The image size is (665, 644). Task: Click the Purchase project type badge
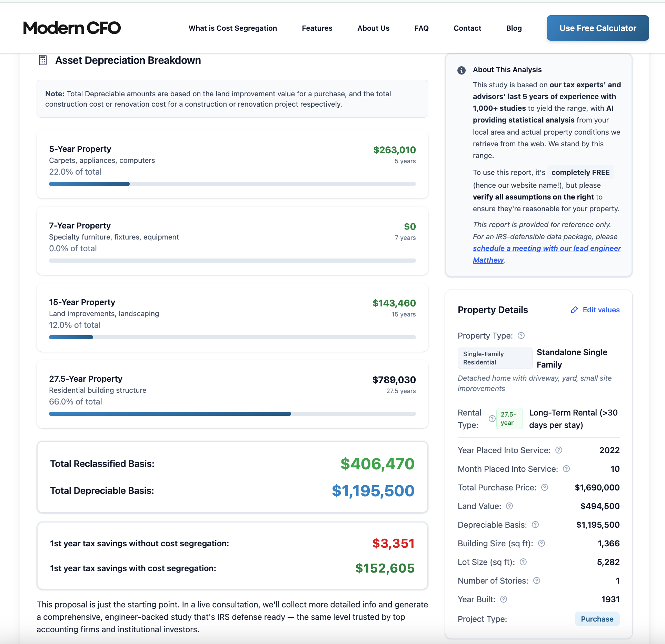pyautogui.click(x=597, y=619)
